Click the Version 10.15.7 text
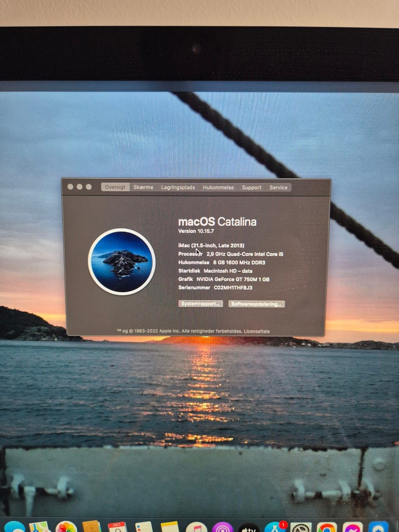The image size is (399, 532). pyautogui.click(x=196, y=231)
